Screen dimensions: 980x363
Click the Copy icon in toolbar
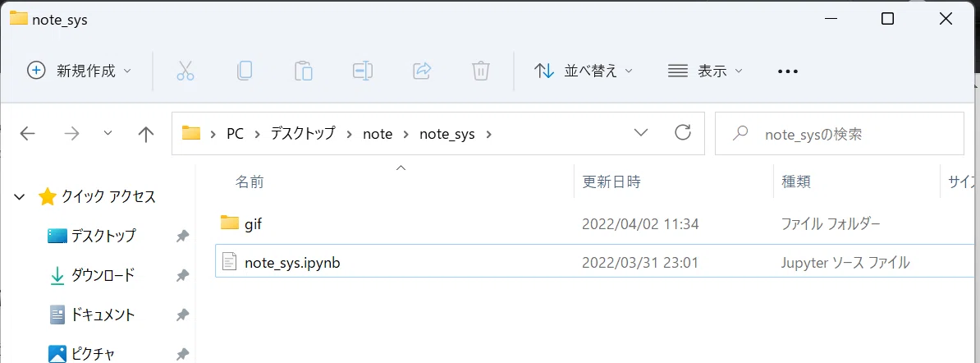tap(245, 71)
